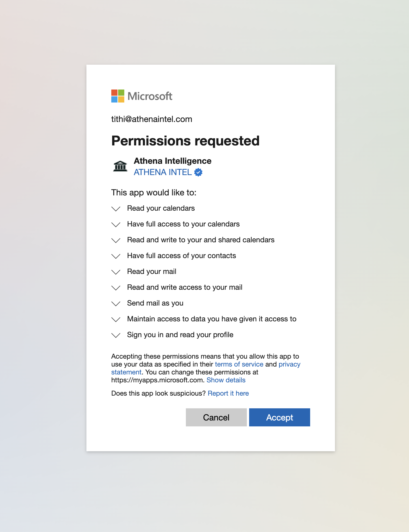
Task: Expand "Read and write access to your mail"
Action: 116,288
